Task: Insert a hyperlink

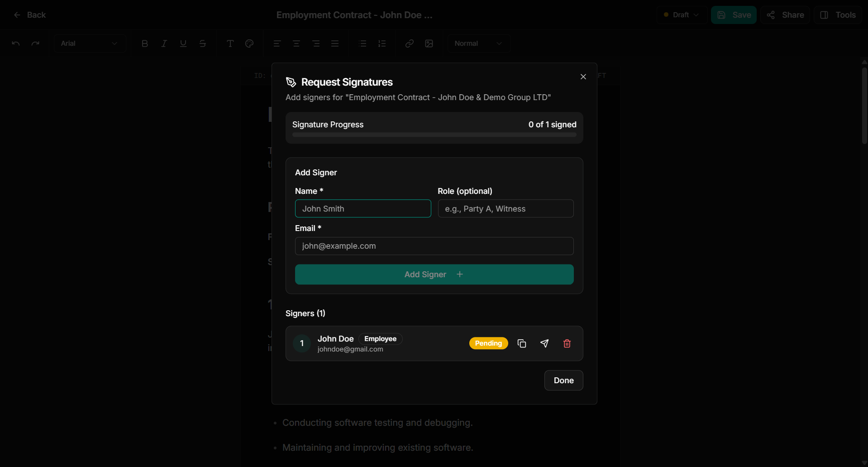Action: click(x=410, y=43)
